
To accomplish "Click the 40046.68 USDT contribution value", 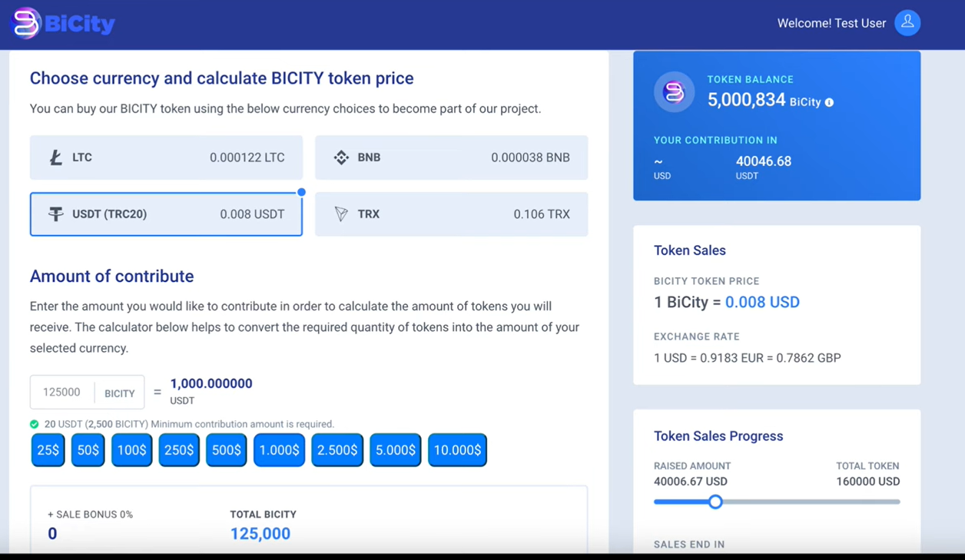I will click(763, 161).
